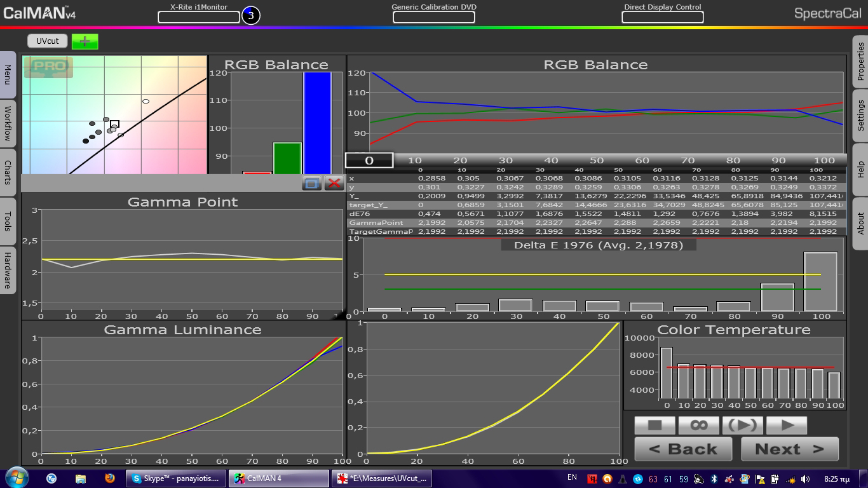Select grayscale level 50 button

pyautogui.click(x=597, y=160)
